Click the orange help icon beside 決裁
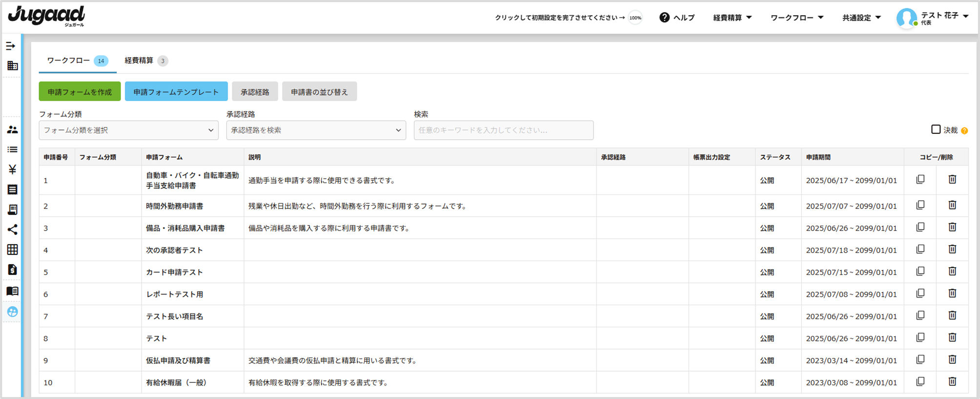This screenshot has height=399, width=980. point(964,130)
